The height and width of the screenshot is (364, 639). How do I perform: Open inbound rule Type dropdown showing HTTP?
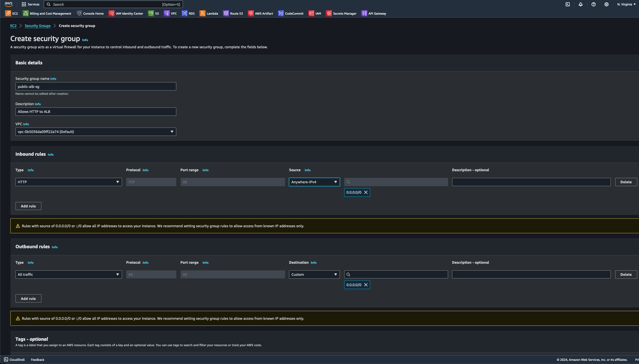tap(68, 182)
